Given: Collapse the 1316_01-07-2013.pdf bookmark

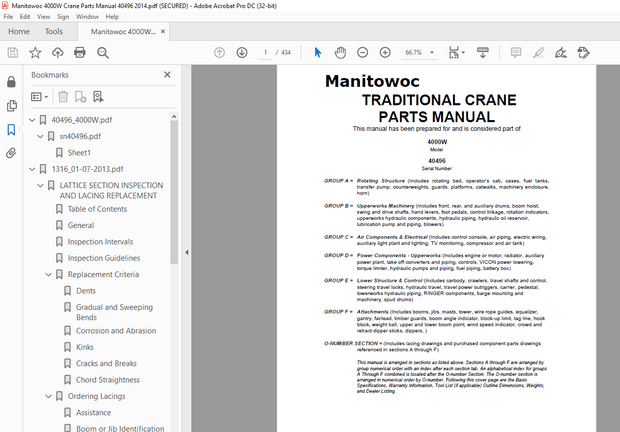Looking at the screenshot, I should [x=32, y=169].
